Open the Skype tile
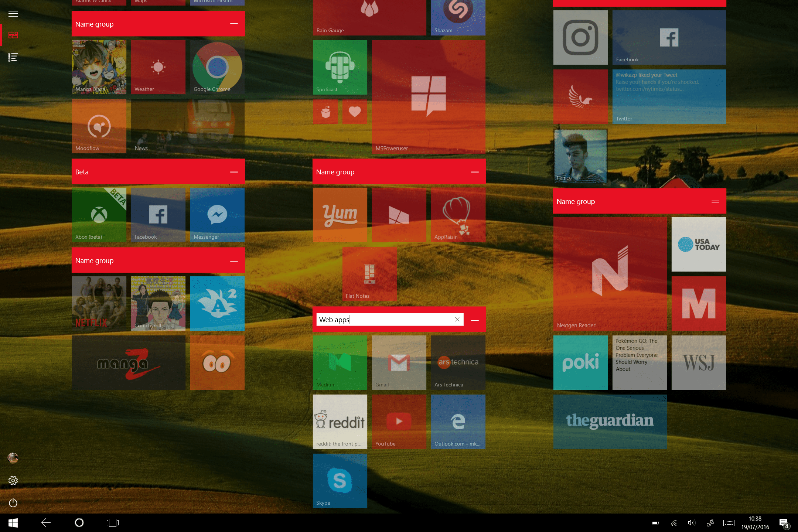Viewport: 798px width, 532px height. click(340, 480)
